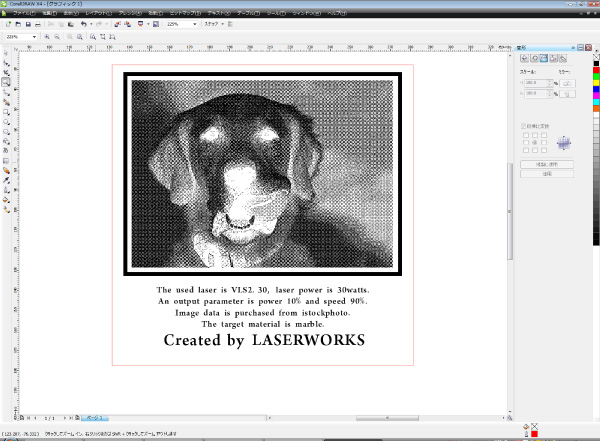Select the Rectangle tool in the toolbox
The height and width of the screenshot is (441, 600).
point(6,112)
